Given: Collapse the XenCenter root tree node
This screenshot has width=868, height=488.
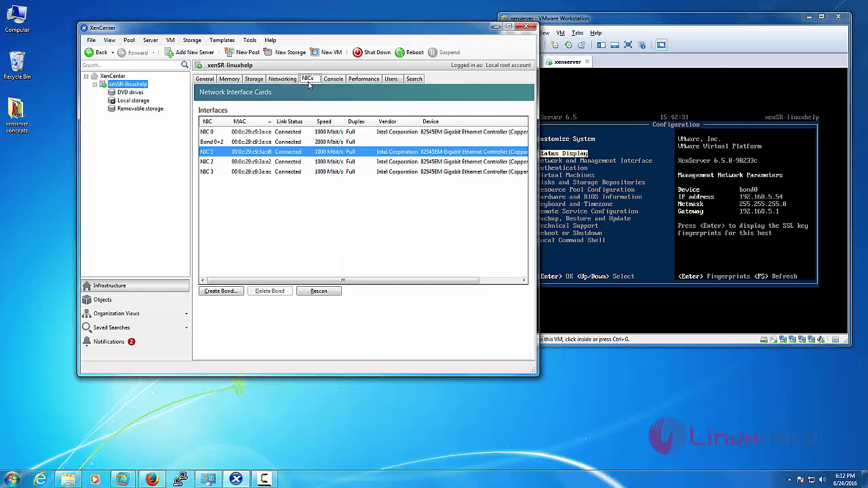Looking at the screenshot, I should [86, 76].
